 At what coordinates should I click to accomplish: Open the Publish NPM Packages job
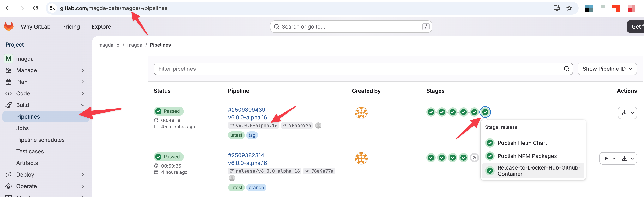tap(527, 156)
